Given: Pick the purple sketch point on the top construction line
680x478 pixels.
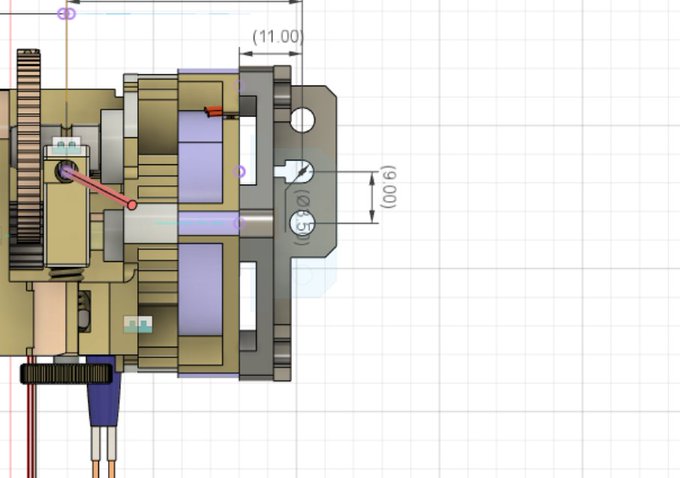Looking at the screenshot, I should 67,14.
